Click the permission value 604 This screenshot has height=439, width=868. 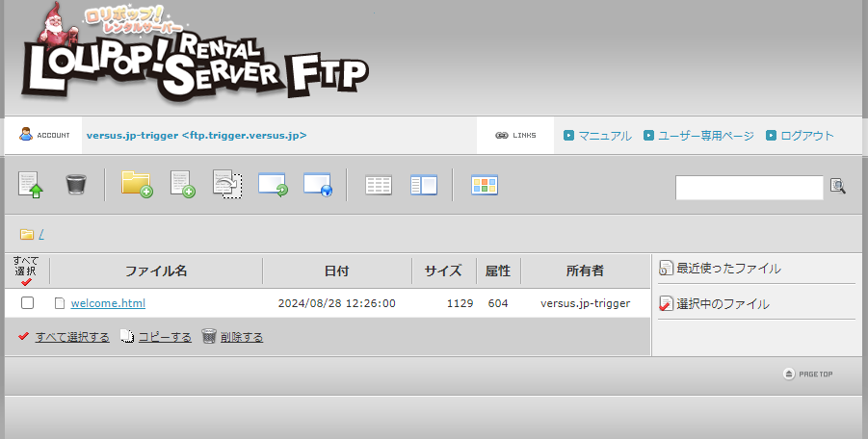(498, 303)
